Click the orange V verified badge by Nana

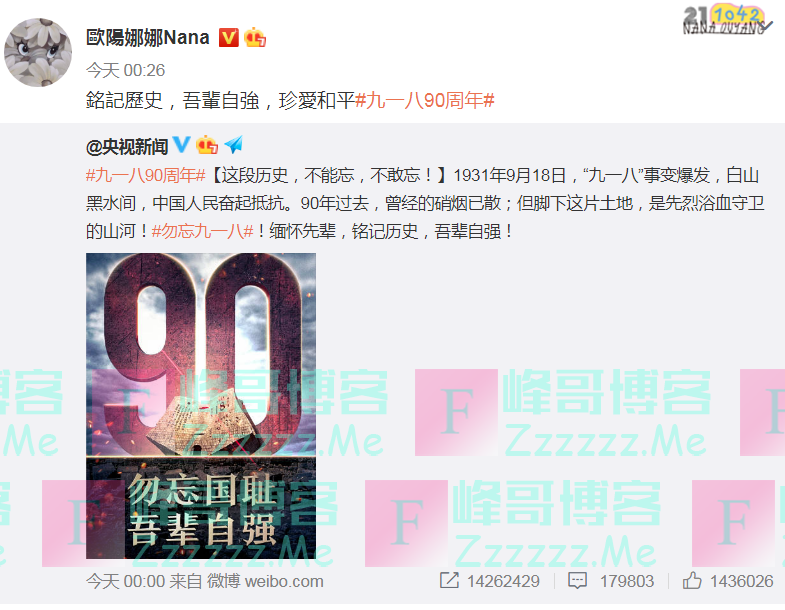click(x=229, y=38)
